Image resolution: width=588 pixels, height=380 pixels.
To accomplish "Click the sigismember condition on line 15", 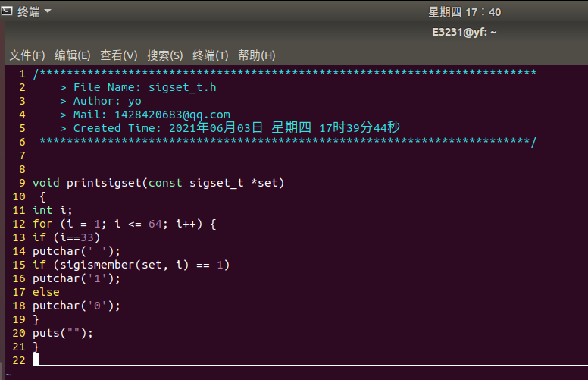I will (x=131, y=265).
